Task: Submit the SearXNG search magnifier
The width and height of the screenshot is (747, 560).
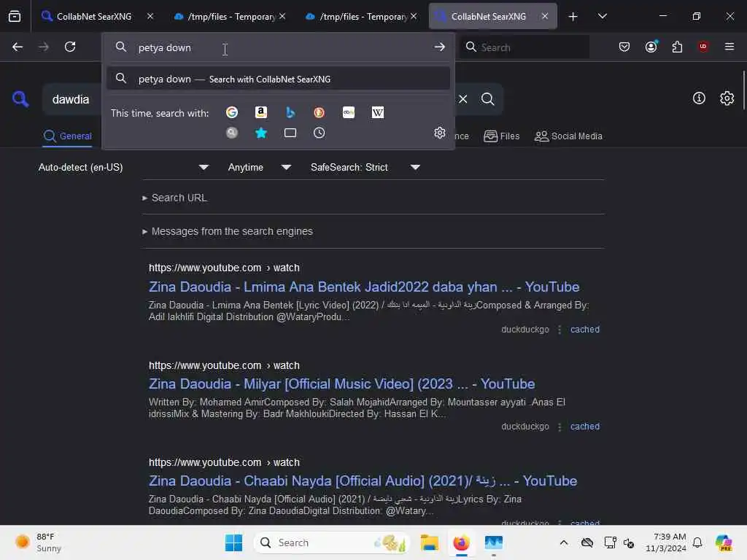Action: pyautogui.click(x=487, y=99)
